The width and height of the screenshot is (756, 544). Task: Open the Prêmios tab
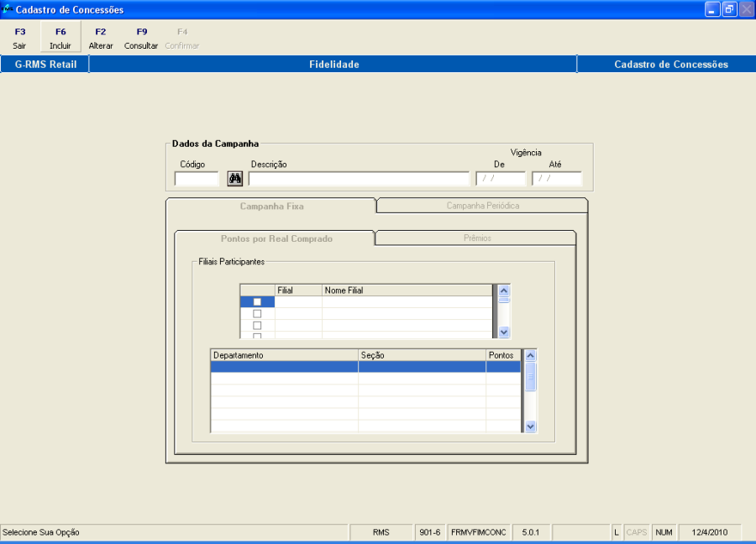tap(477, 238)
